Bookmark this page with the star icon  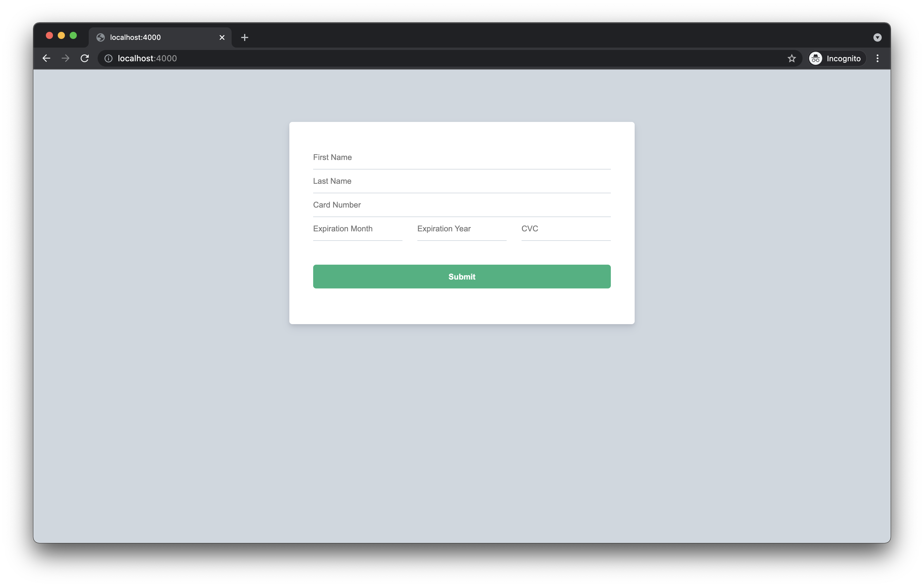click(x=792, y=58)
